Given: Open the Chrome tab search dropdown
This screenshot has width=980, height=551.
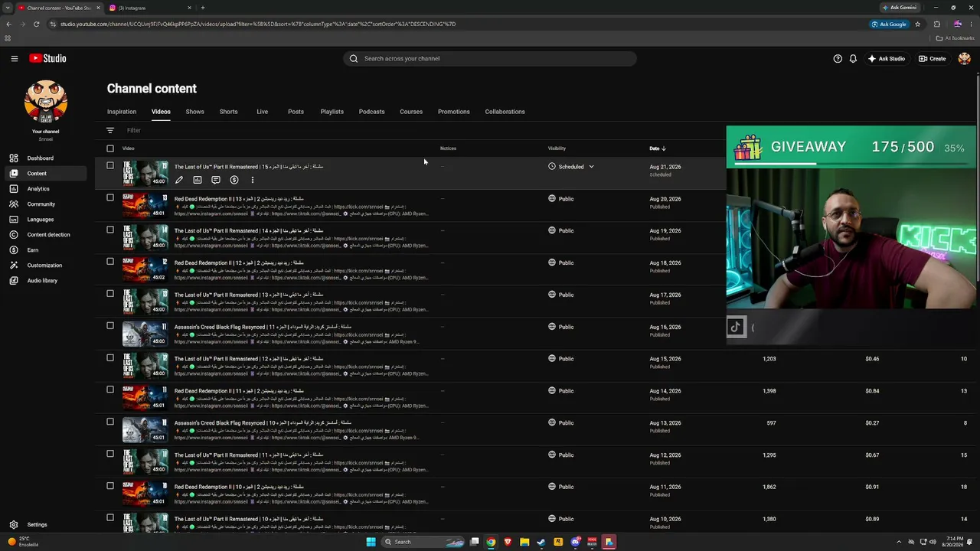Looking at the screenshot, I should pos(8,8).
